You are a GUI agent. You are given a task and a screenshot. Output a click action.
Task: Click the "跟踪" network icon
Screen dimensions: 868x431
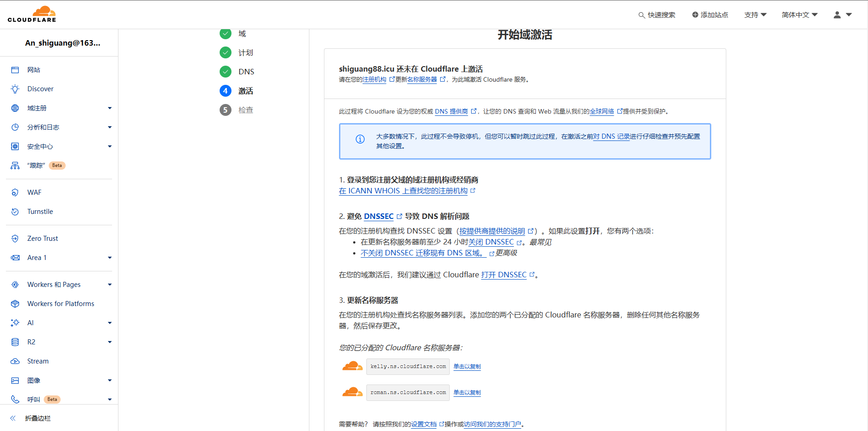pyautogui.click(x=15, y=166)
